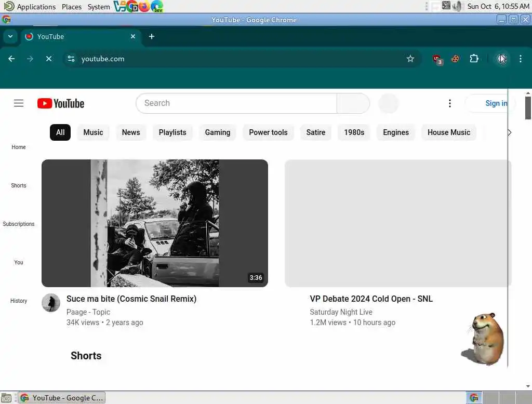
Task: Click the Show Desktop icon in bottom panel
Action: 6,398
